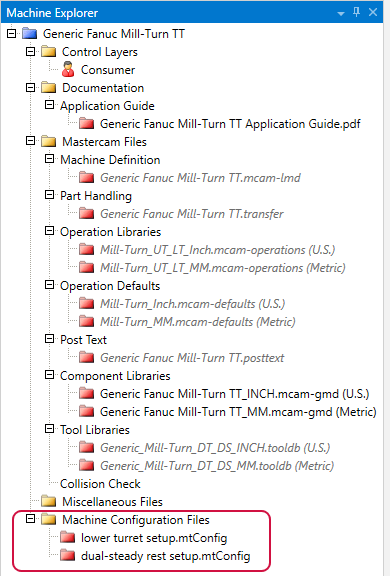Collapse the Machine Definition node

tap(49, 159)
